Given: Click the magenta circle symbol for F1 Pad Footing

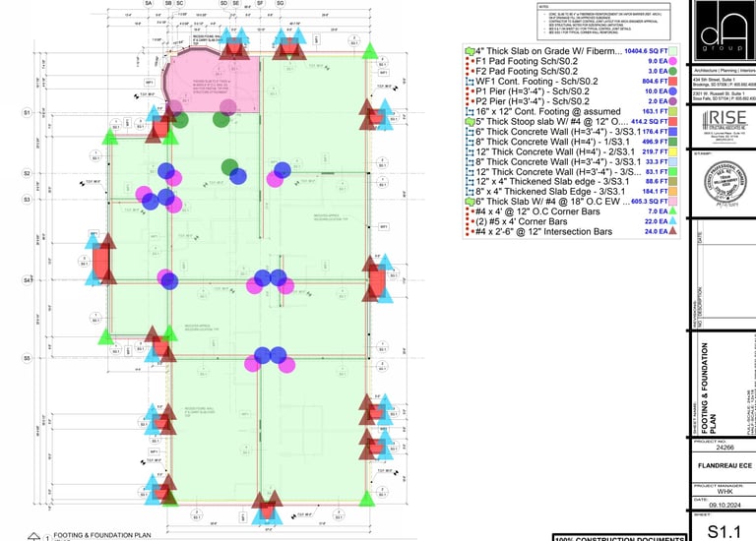Looking at the screenshot, I should 672,61.
